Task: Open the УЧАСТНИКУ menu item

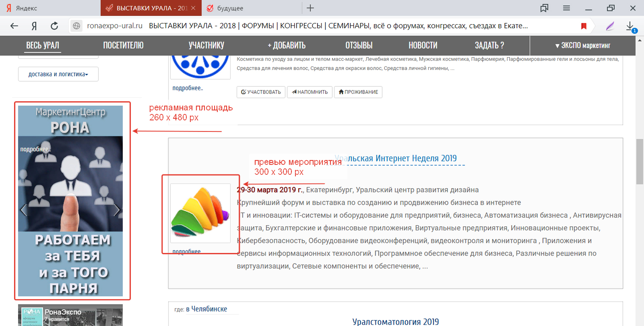Action: point(206,45)
